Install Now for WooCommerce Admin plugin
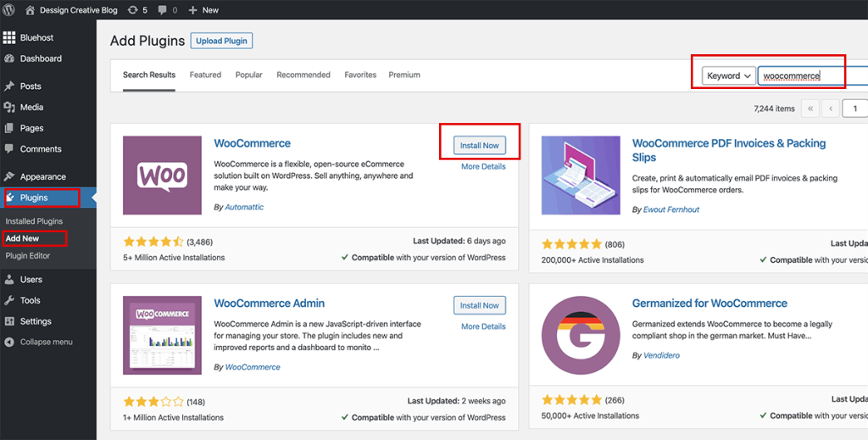Screen dimensions: 868x440 coord(480,305)
